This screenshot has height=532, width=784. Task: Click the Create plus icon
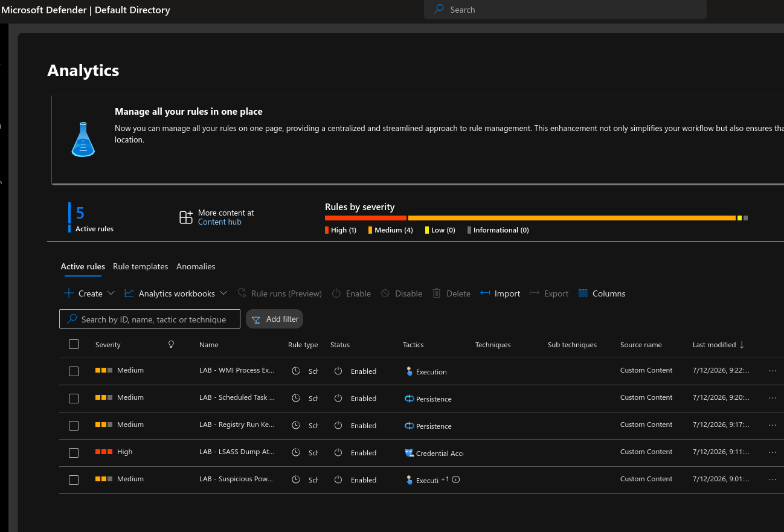pyautogui.click(x=68, y=293)
